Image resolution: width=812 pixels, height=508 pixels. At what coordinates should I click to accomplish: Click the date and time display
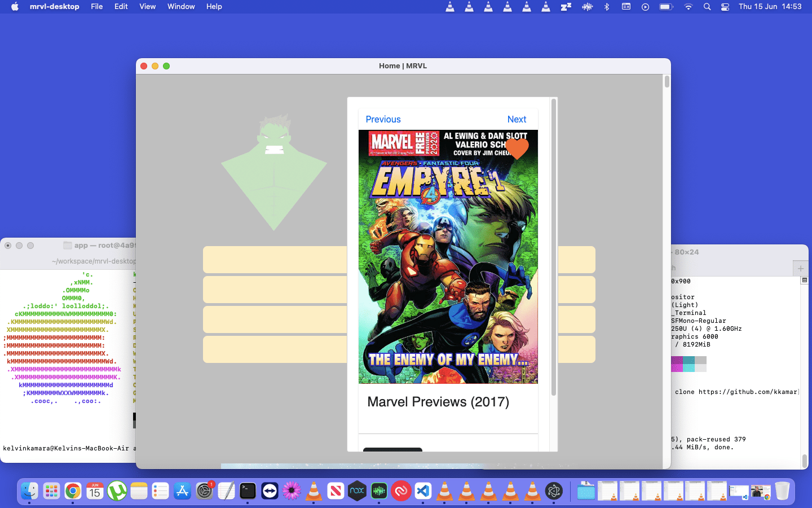click(x=770, y=7)
